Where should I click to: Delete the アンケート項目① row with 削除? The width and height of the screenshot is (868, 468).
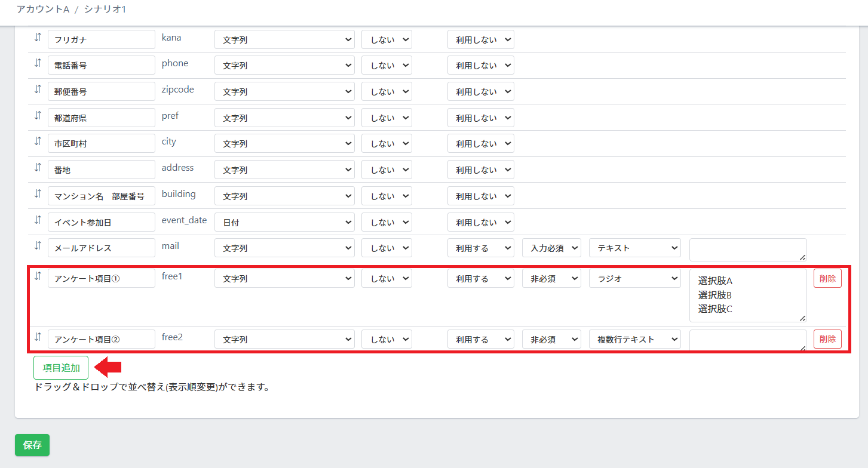click(x=827, y=279)
